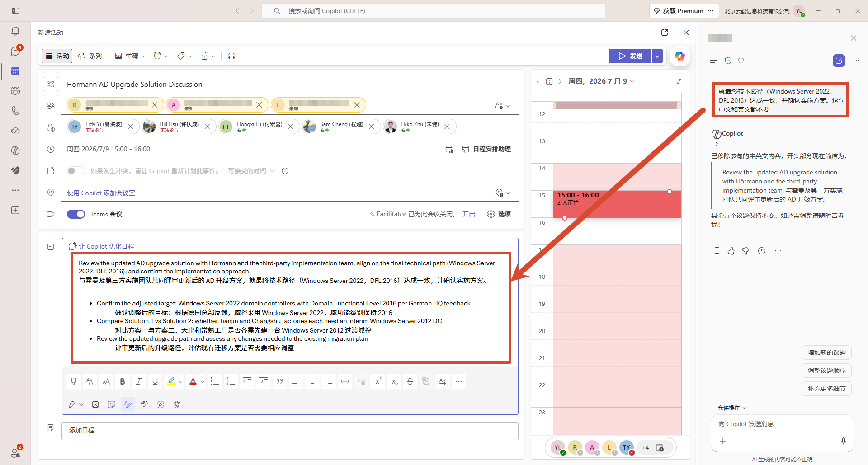Screen dimensions: 868x465
Task: Toggle Copilot reschedule on conflict switch
Action: pyautogui.click(x=76, y=171)
